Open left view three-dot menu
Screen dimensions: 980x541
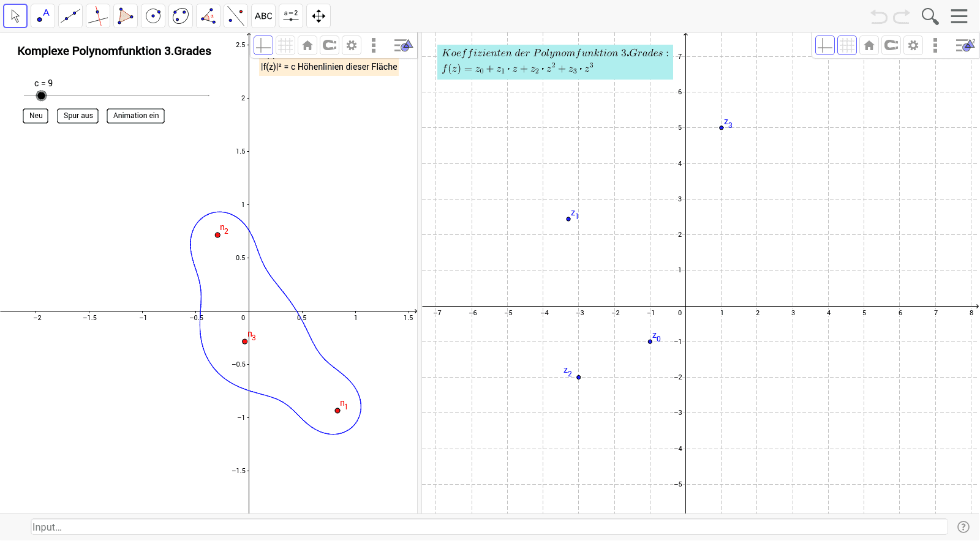(374, 45)
